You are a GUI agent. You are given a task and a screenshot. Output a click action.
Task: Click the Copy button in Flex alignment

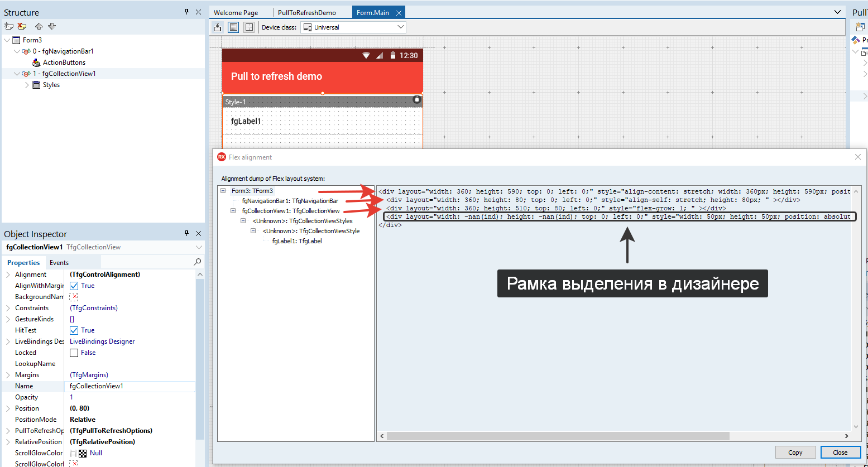pyautogui.click(x=795, y=452)
